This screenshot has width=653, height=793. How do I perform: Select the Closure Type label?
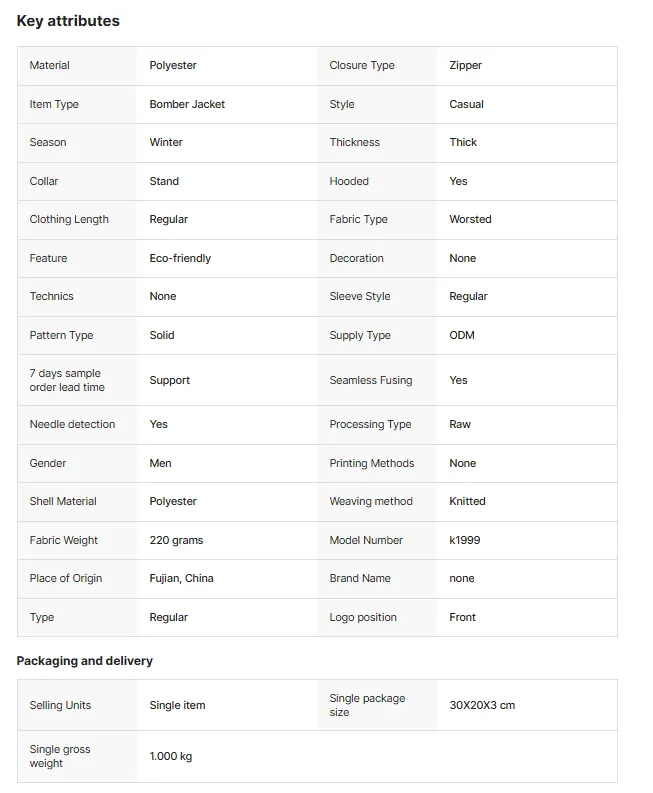[x=362, y=65]
